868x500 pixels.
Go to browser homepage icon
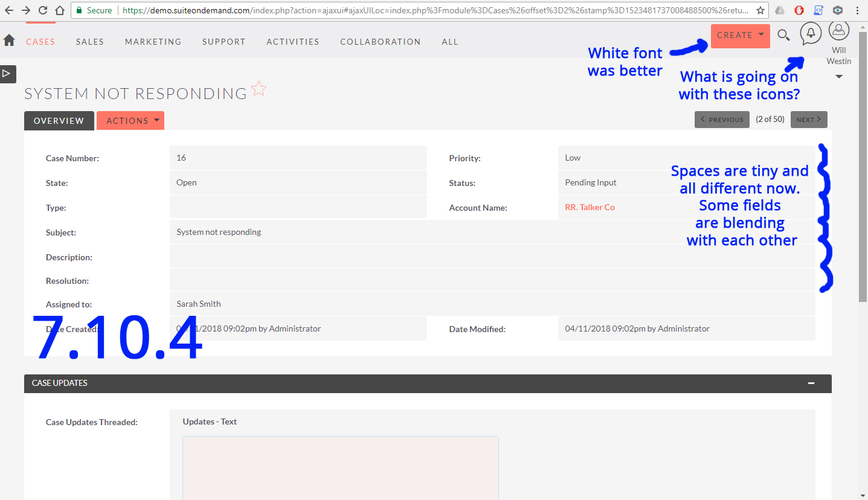tap(59, 10)
